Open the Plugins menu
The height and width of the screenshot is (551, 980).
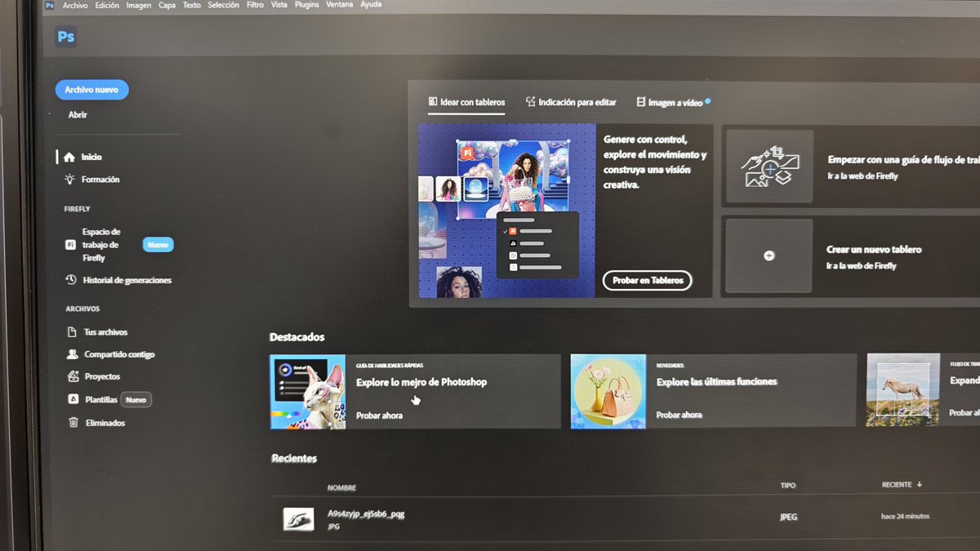click(306, 5)
